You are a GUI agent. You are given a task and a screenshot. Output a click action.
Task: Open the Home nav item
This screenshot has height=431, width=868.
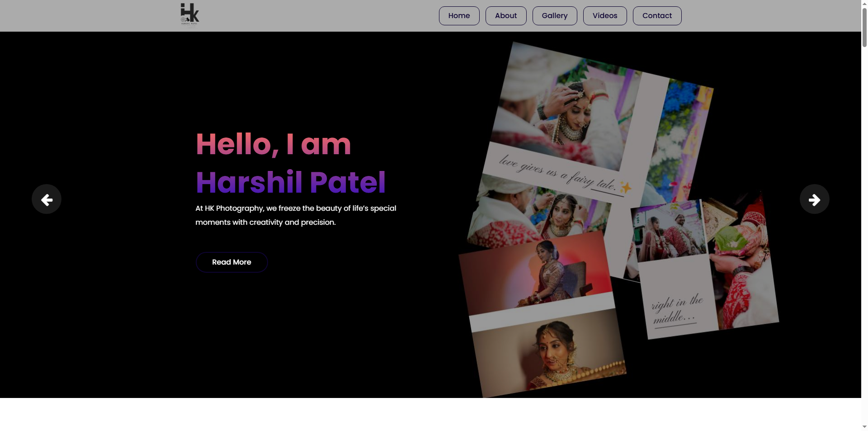[x=459, y=16]
